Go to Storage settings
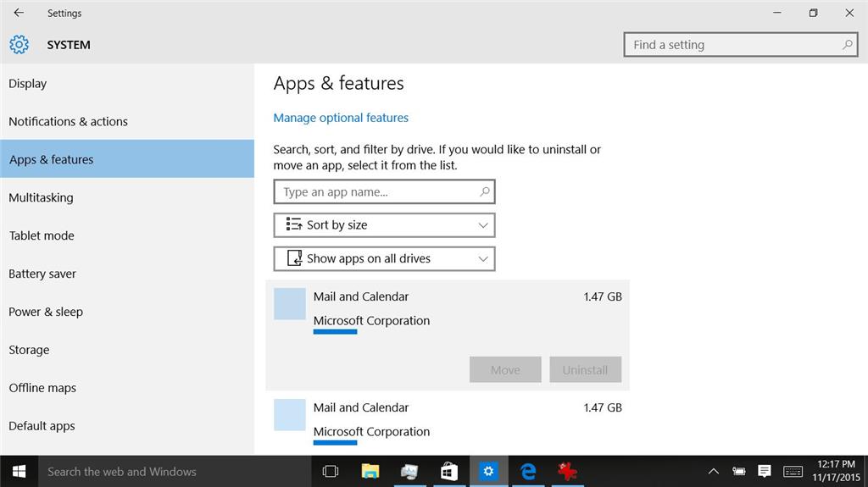Image resolution: width=868 pixels, height=487 pixels. point(127,350)
